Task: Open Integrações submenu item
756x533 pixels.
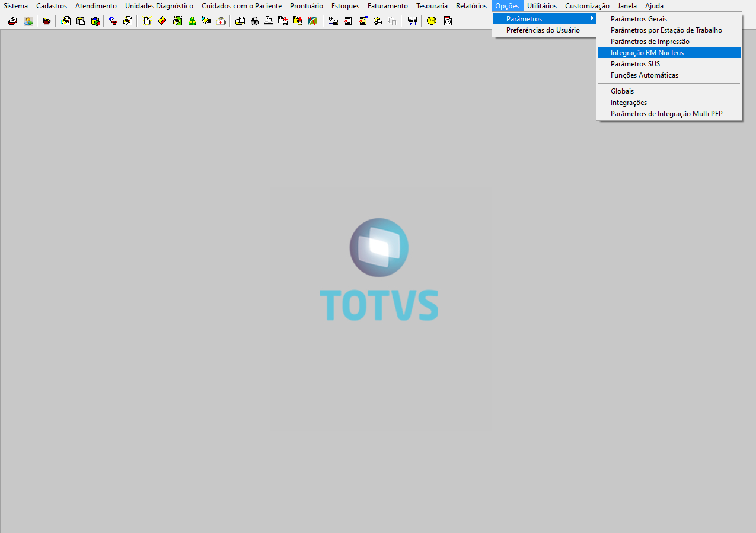Action: (x=669, y=103)
